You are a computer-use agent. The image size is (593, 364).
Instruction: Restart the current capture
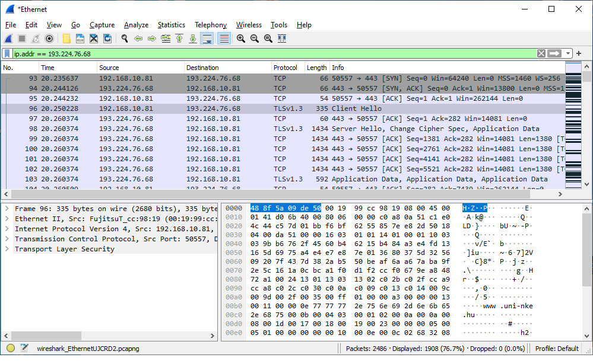tap(36, 39)
